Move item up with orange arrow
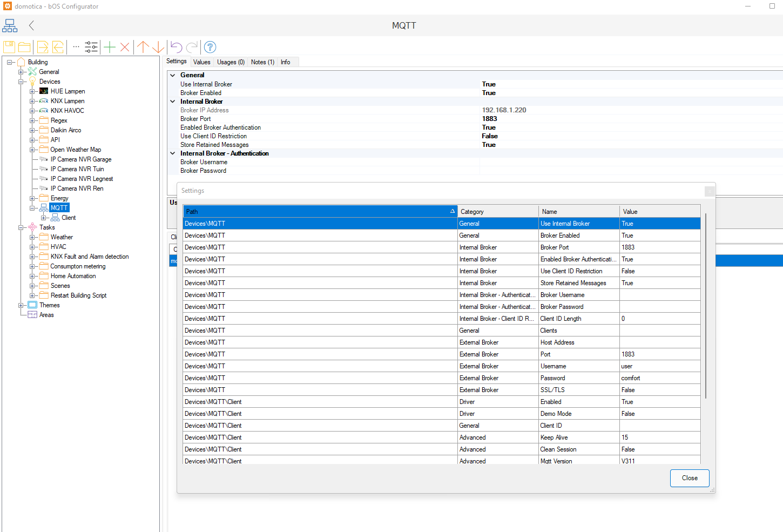Image resolution: width=783 pixels, height=532 pixels. click(x=143, y=47)
